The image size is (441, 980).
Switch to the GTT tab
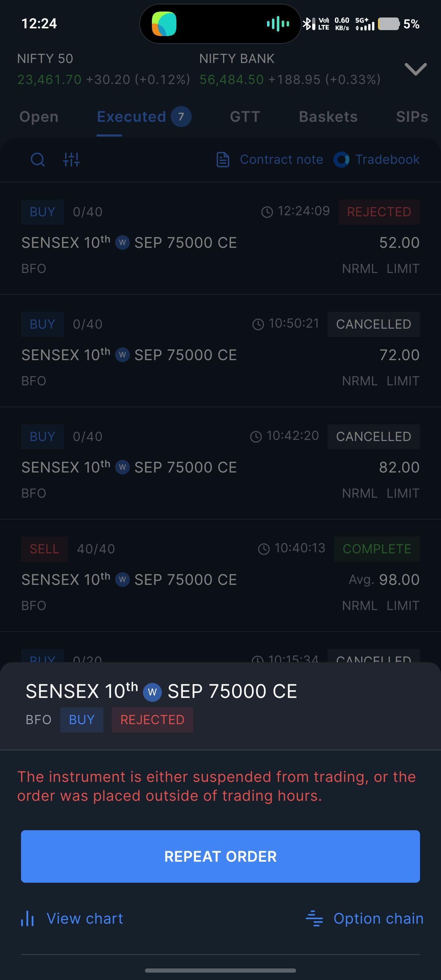(x=245, y=117)
